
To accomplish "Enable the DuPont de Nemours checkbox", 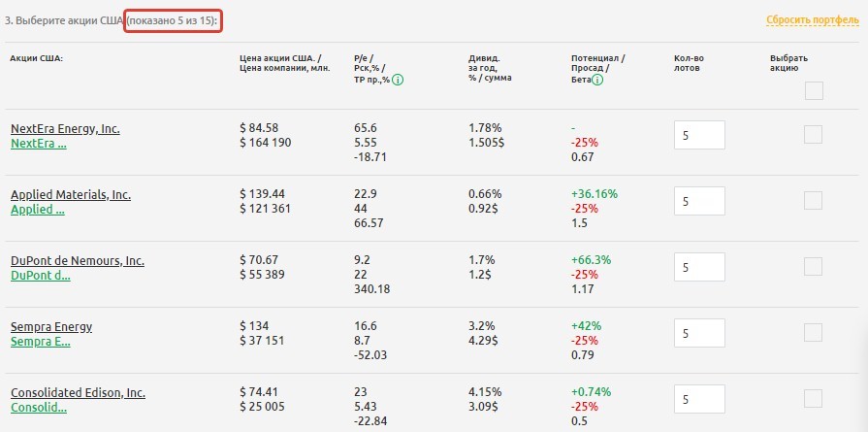I will [814, 267].
